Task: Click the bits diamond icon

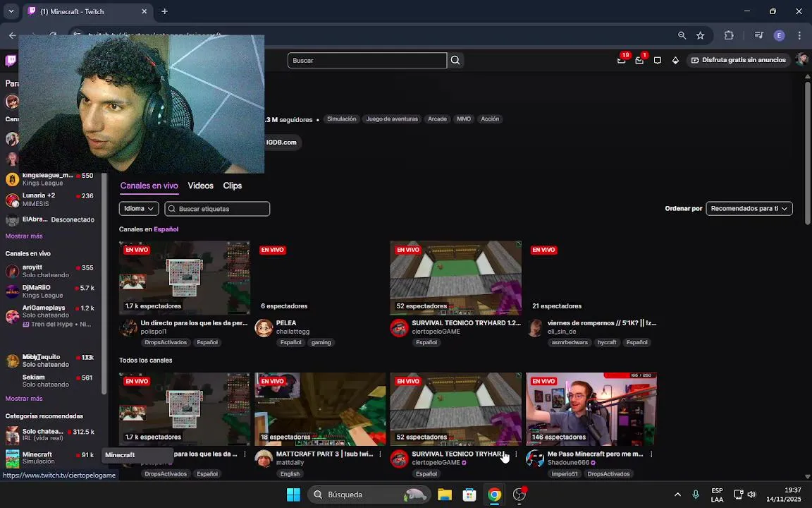Action: tap(675, 60)
